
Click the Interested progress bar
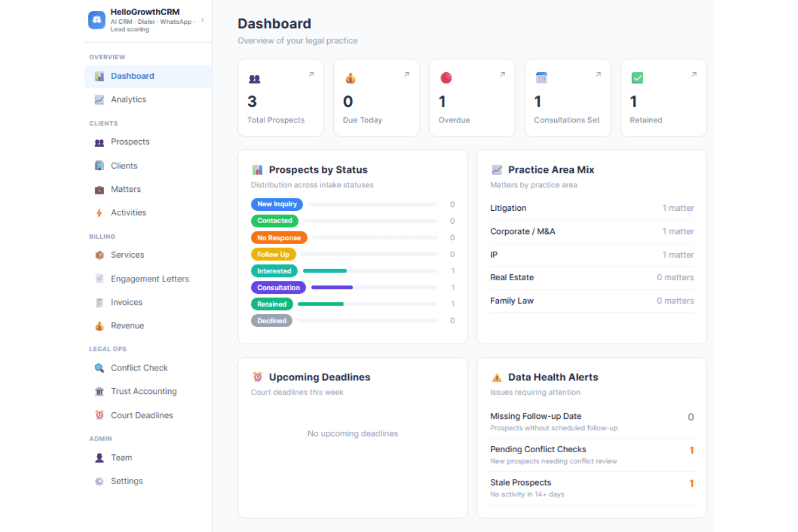coord(370,271)
